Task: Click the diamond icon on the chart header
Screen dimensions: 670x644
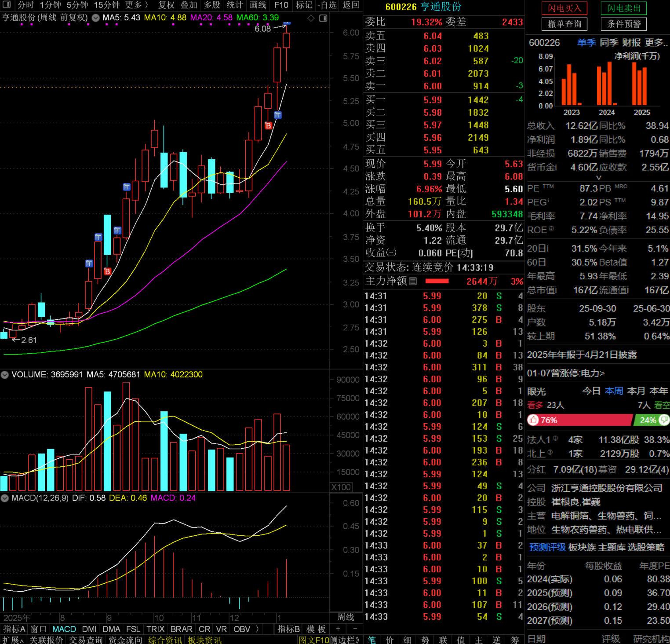Action: (311, 18)
